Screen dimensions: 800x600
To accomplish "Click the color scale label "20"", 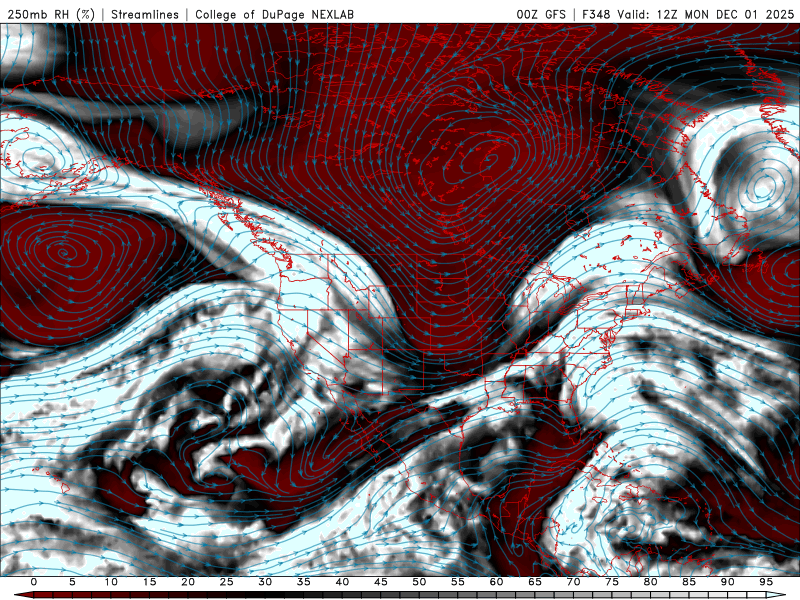I will pyautogui.click(x=188, y=582).
